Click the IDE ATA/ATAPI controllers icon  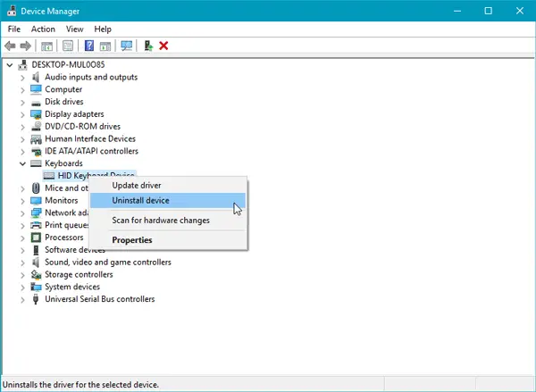[36, 152]
